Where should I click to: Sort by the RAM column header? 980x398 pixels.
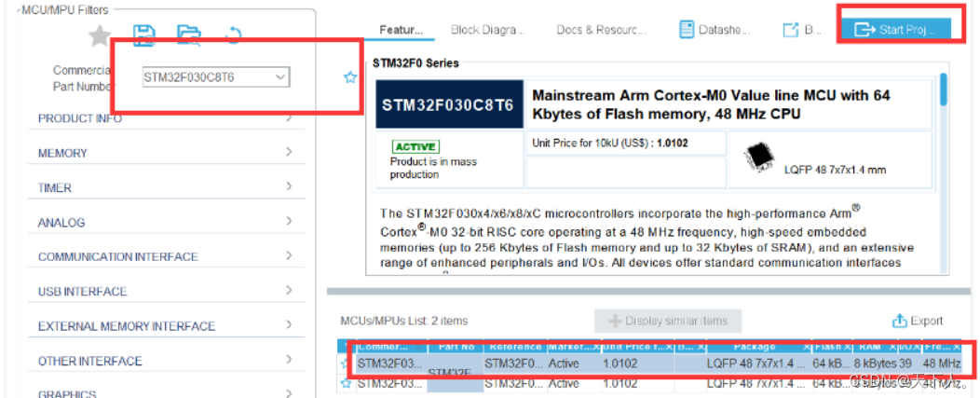[x=875, y=347]
